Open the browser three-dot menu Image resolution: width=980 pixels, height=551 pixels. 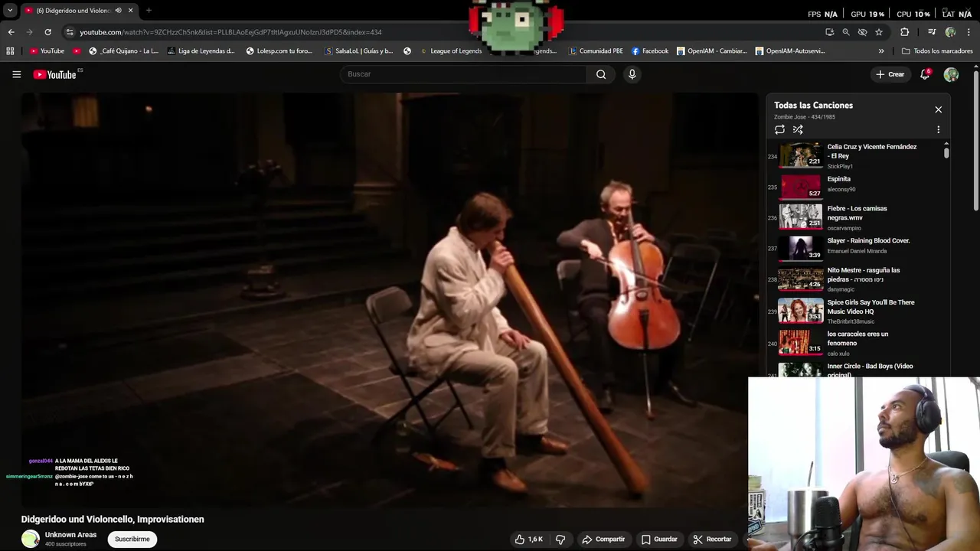969,32
